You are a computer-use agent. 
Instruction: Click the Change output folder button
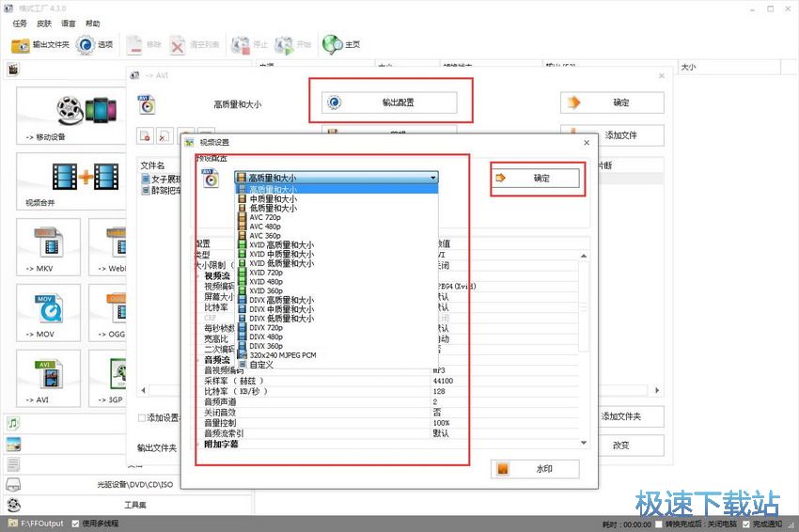[631, 445]
